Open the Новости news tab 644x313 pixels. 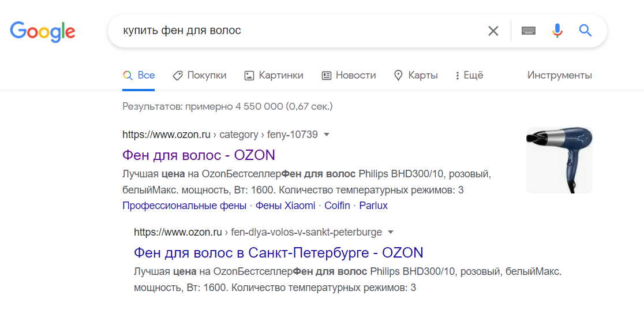click(x=349, y=76)
